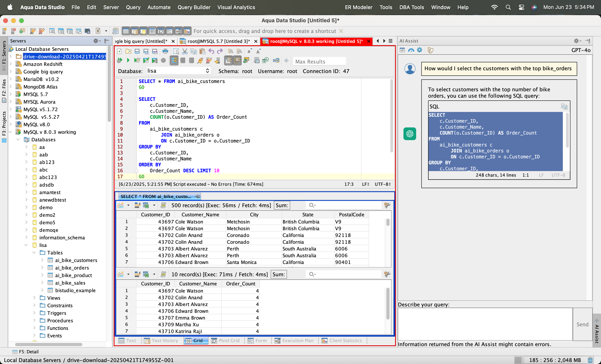
Task: Click the memory trash can icon in status bar
Action: 590,360
